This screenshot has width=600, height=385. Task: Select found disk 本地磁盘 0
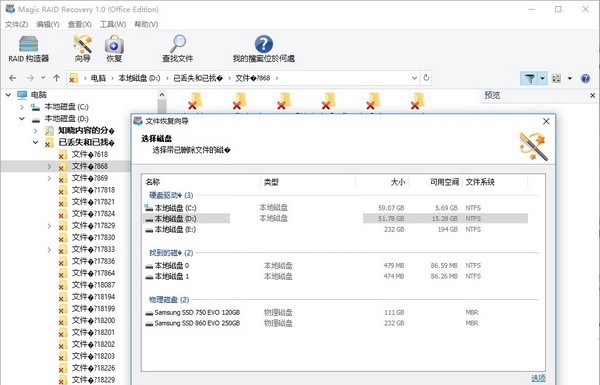tap(335, 265)
